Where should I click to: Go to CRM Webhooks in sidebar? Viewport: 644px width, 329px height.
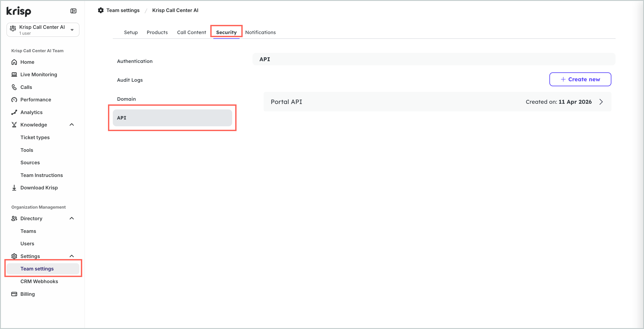[39, 282]
